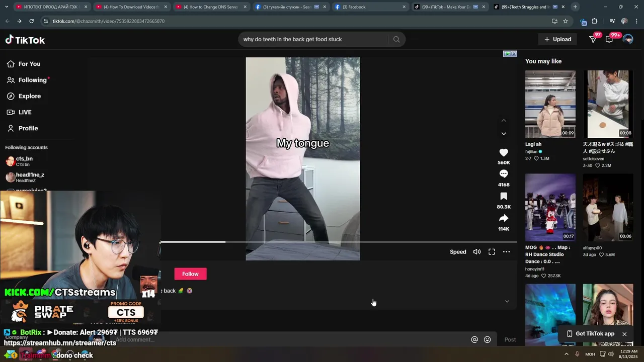Open the activity notifications icon with 99+ badge
This screenshot has height=362, width=644.
tap(609, 39)
